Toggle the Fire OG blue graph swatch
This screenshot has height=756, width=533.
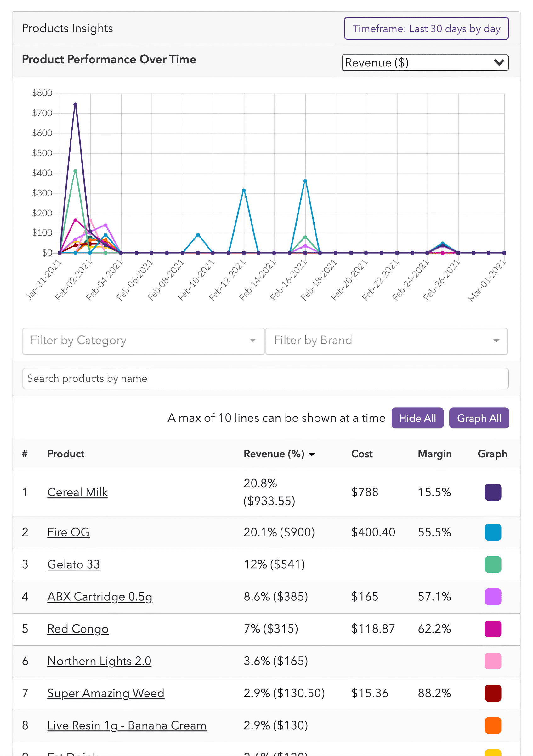coord(492,532)
